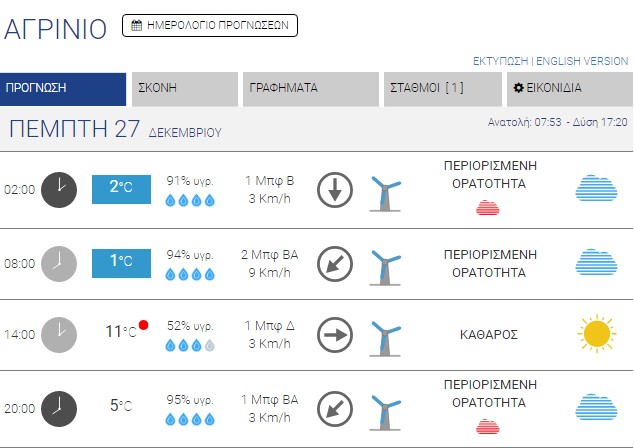Click the 14:00 clock icon
Viewport: 634px width, 448px height.
pos(59,334)
